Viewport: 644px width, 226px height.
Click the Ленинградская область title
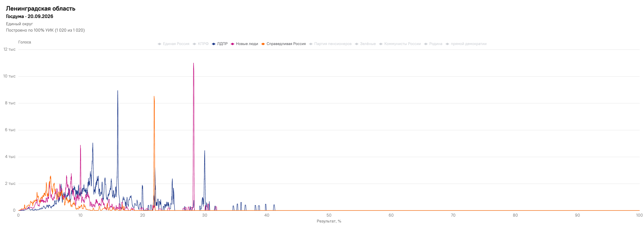41,8
